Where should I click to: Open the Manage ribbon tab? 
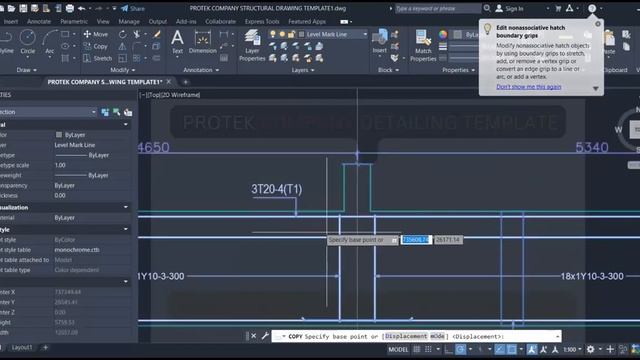(129, 21)
